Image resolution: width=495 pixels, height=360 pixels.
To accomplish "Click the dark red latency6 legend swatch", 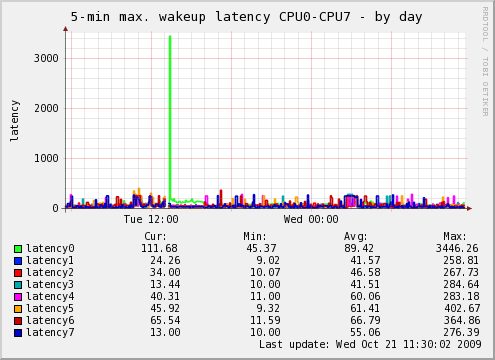I will [18, 321].
